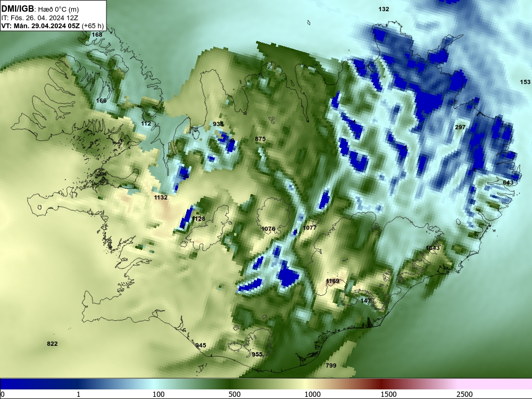Click the map value 938

coord(218,124)
